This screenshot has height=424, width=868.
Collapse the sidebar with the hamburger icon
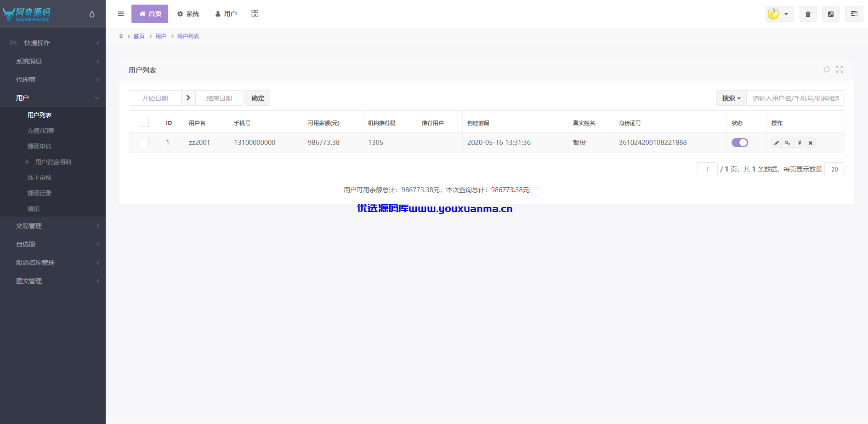121,14
